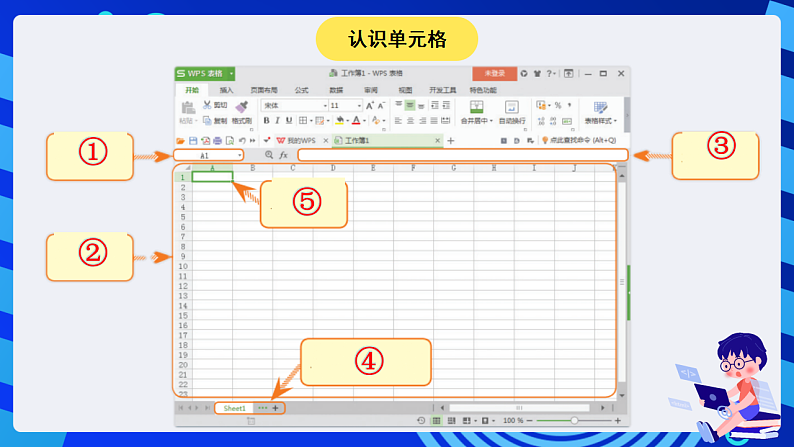Click the help question mark icon

(x=549, y=73)
